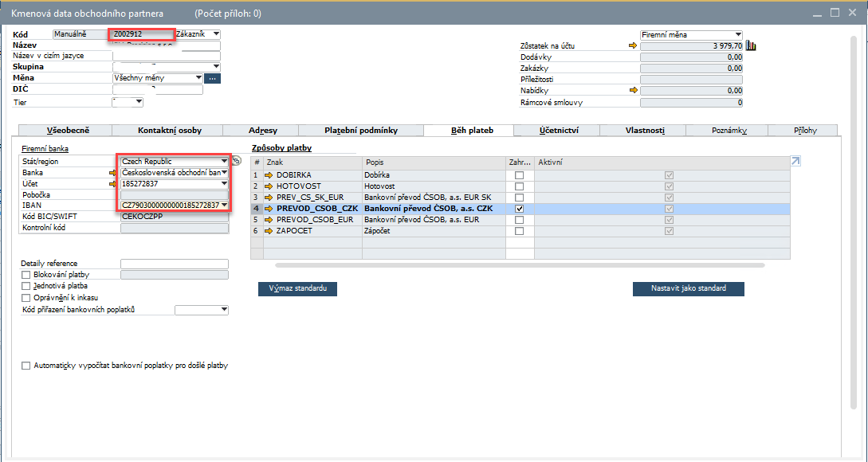Enable Oprávnění k inkasu checkbox

pos(26,298)
